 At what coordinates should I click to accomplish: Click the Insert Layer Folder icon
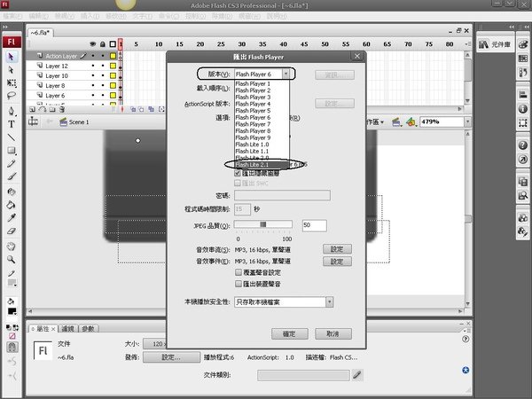(x=52, y=109)
